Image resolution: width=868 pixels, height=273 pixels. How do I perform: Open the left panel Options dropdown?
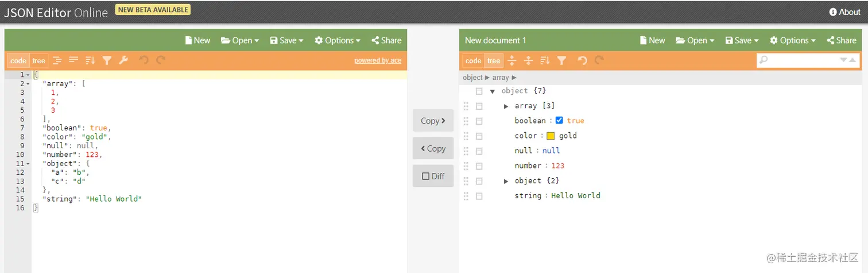[x=338, y=40]
